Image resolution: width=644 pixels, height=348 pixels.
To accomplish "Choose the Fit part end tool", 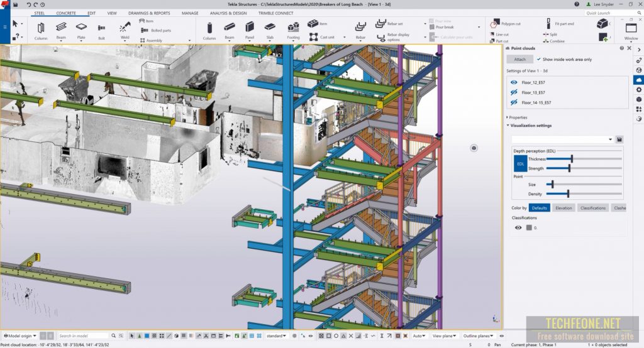I will coord(560,23).
